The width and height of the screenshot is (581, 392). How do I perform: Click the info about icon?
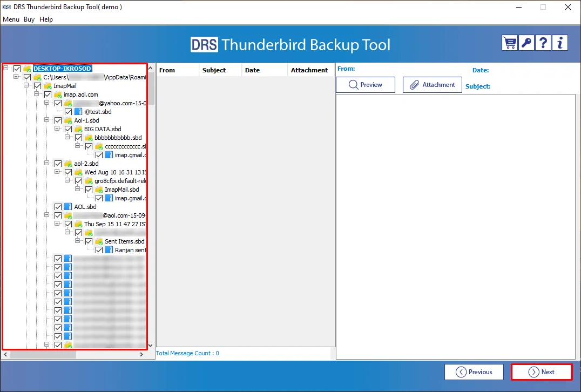click(560, 43)
